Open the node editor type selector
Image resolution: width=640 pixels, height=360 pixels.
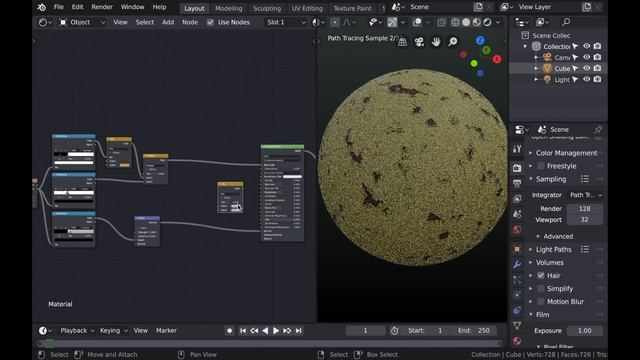45,22
